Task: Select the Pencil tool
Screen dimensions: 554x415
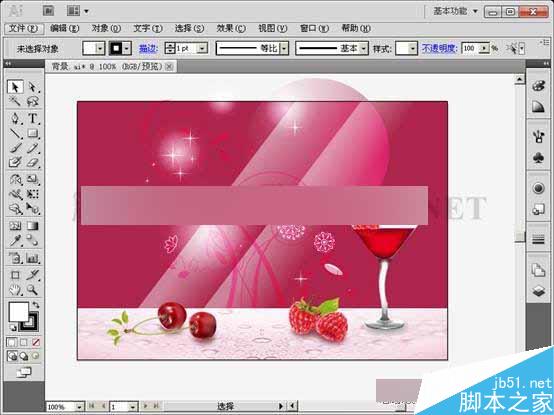Action: [x=33, y=148]
